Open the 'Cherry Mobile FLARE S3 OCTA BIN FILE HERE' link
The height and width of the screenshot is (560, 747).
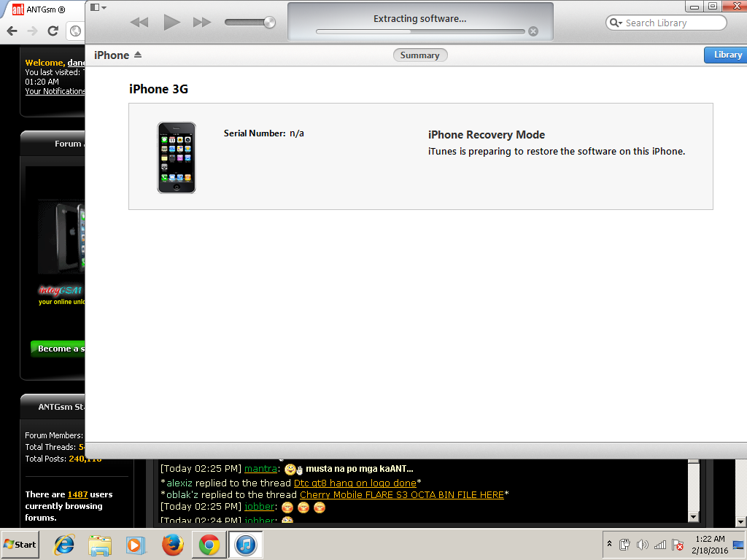401,494
